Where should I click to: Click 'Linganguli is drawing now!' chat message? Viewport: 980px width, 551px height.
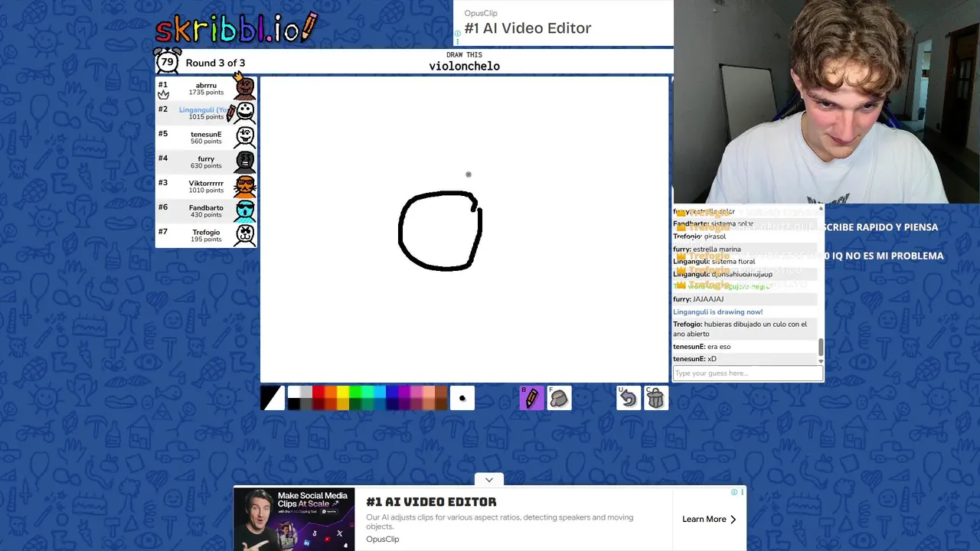pos(717,312)
